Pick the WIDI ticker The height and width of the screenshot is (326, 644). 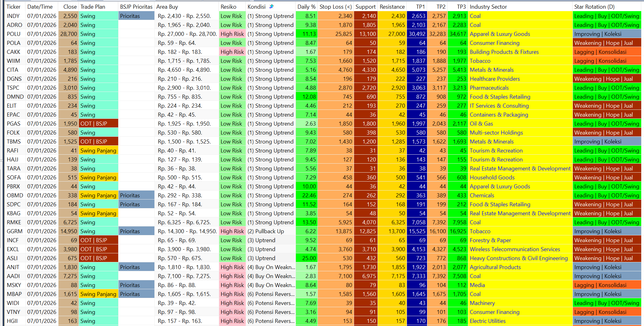13,303
